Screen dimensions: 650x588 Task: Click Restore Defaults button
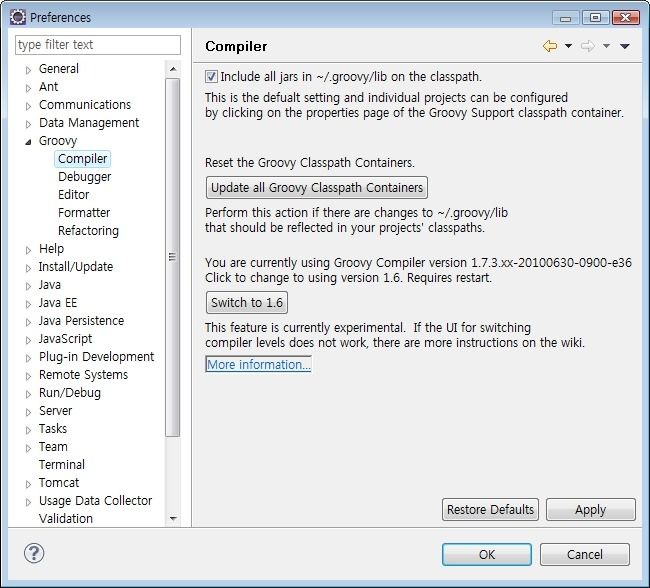[x=490, y=509]
